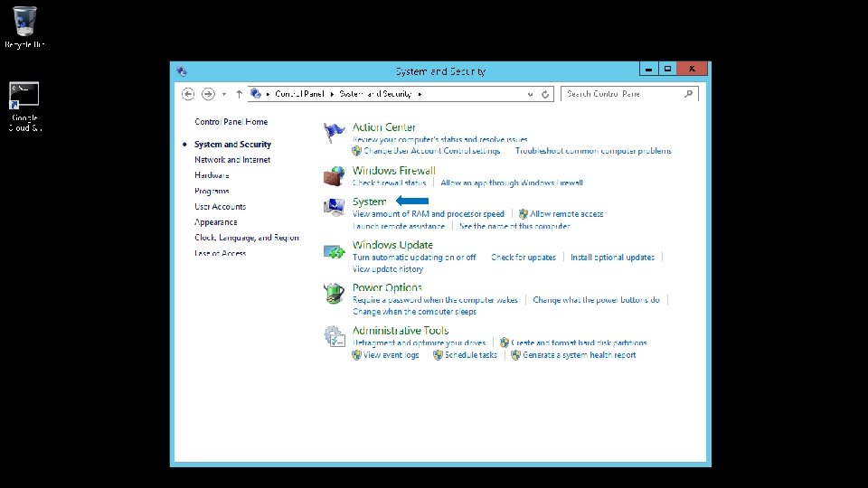Select System and Security in sidebar
Image resolution: width=868 pixels, height=488 pixels.
tap(232, 144)
